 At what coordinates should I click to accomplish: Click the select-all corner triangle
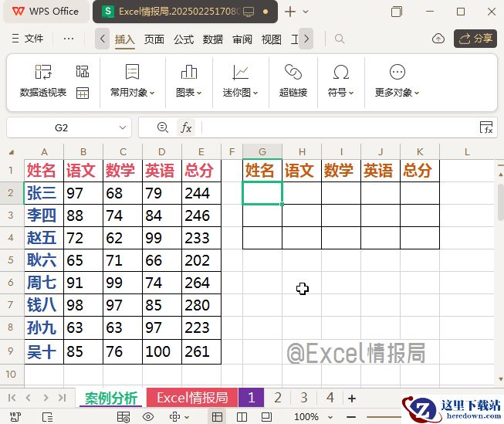pyautogui.click(x=12, y=152)
